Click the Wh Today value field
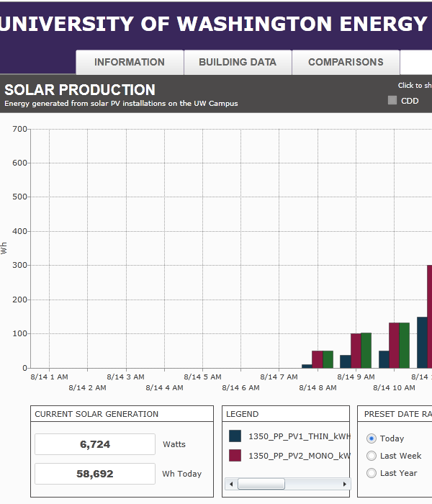Screen dimensions: 432x504 tap(95, 474)
